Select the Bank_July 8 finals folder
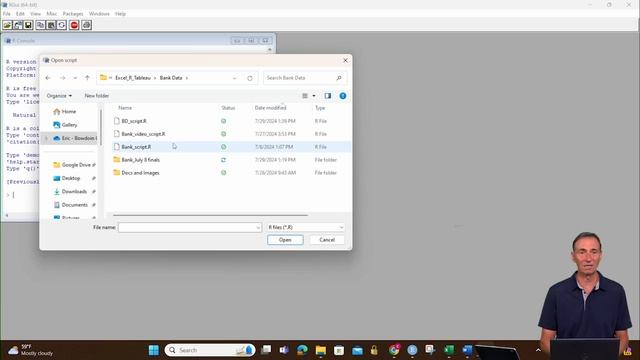Image resolution: width=640 pixels, height=360 pixels. 140,160
